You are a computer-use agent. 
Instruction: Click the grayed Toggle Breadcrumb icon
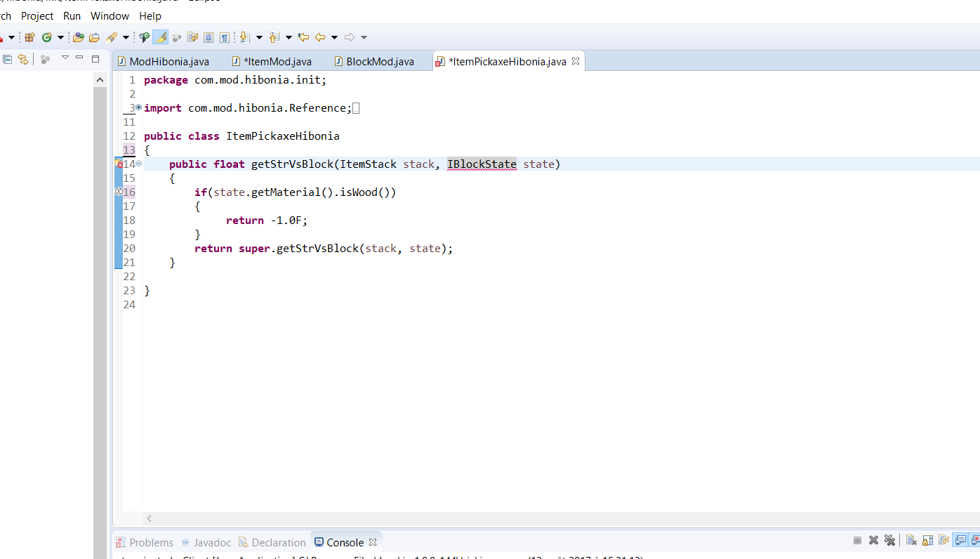point(177,37)
